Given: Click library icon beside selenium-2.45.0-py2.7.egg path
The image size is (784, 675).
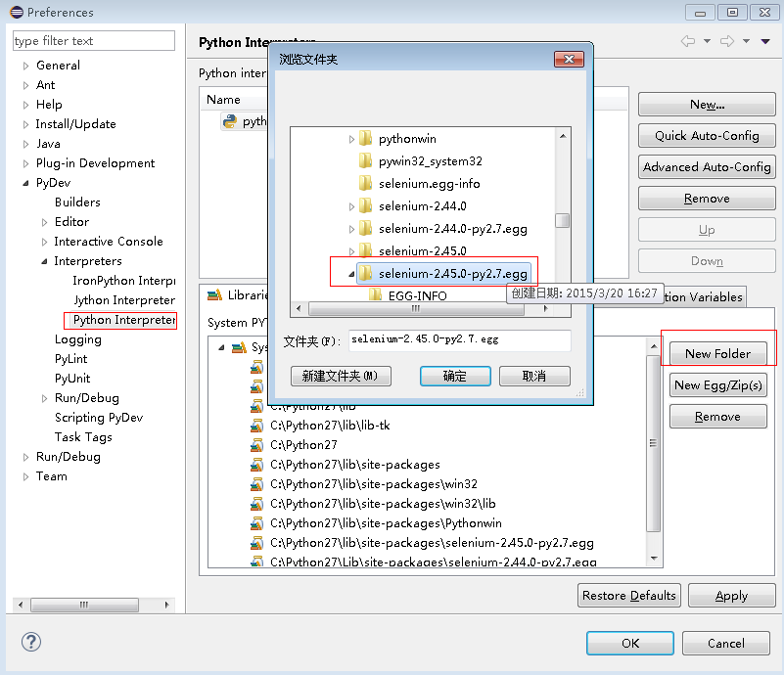Looking at the screenshot, I should [256, 542].
